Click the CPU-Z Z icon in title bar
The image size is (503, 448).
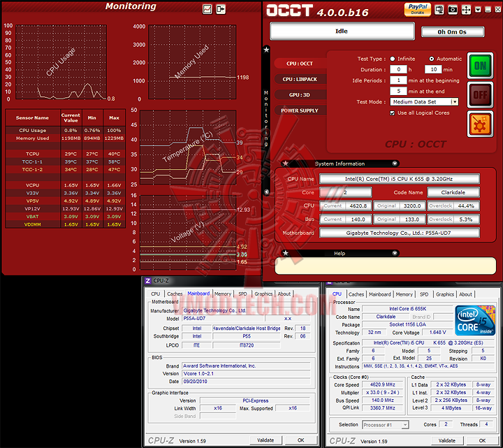[x=147, y=281]
